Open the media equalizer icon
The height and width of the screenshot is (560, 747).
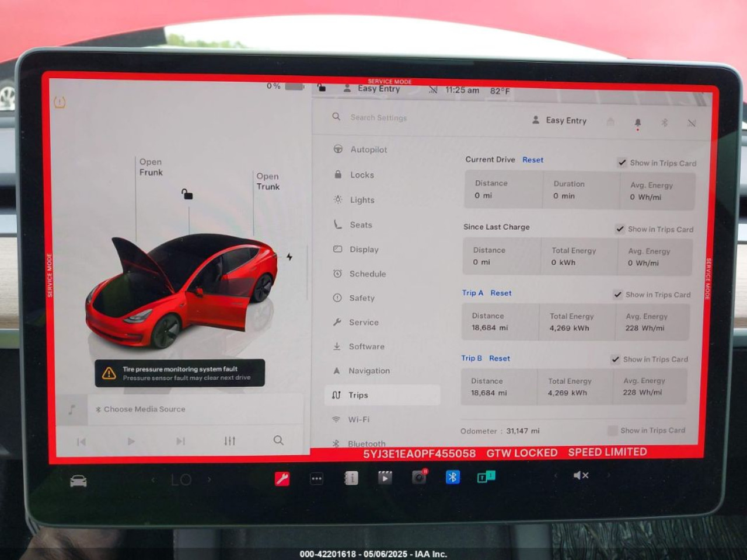click(x=230, y=441)
